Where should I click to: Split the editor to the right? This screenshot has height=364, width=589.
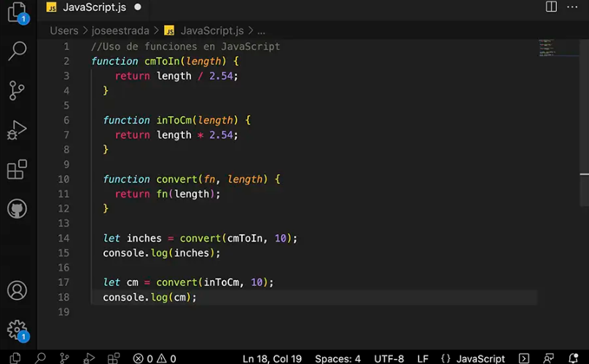click(x=551, y=7)
